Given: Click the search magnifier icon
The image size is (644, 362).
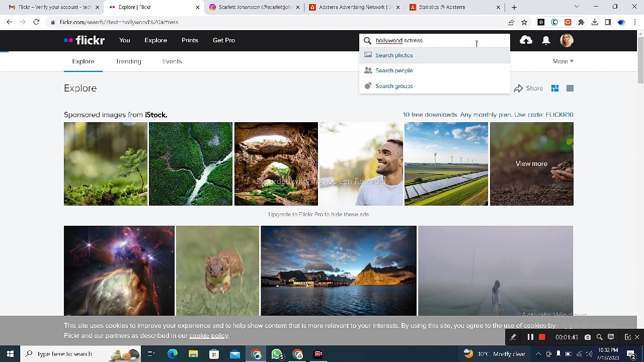Looking at the screenshot, I should (367, 41).
